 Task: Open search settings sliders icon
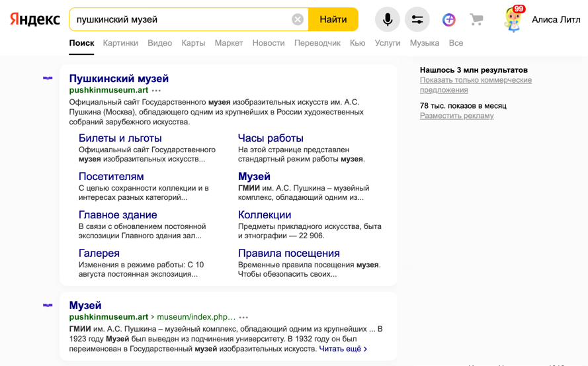click(x=417, y=20)
